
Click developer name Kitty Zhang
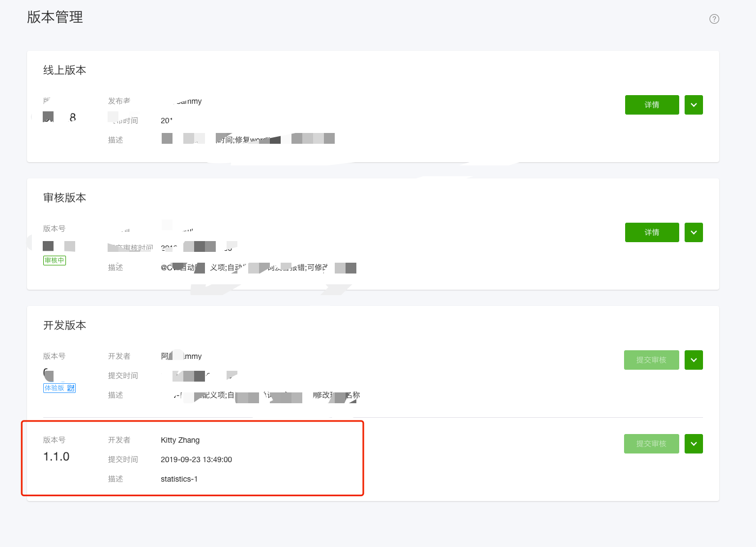click(180, 440)
